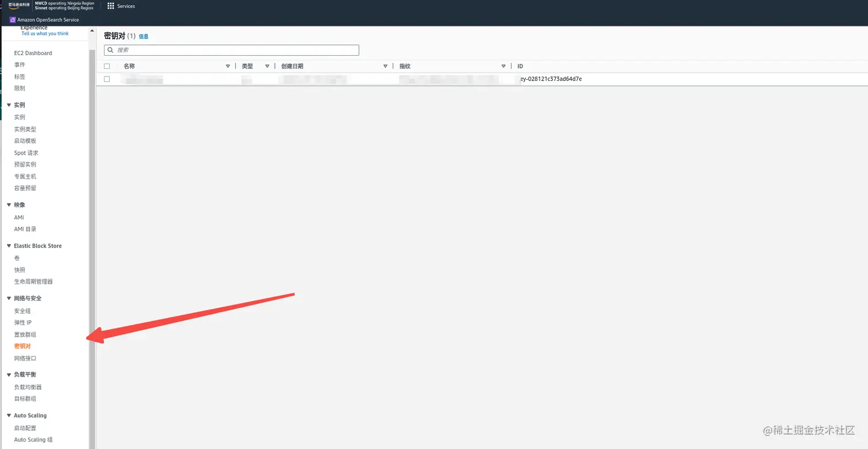This screenshot has width=868, height=449.
Task: Collapse the 网络与安全 section
Action: [9, 299]
